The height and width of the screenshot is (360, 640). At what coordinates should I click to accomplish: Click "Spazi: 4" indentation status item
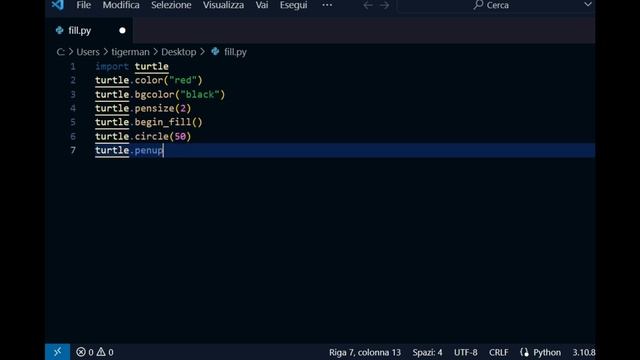click(x=427, y=352)
